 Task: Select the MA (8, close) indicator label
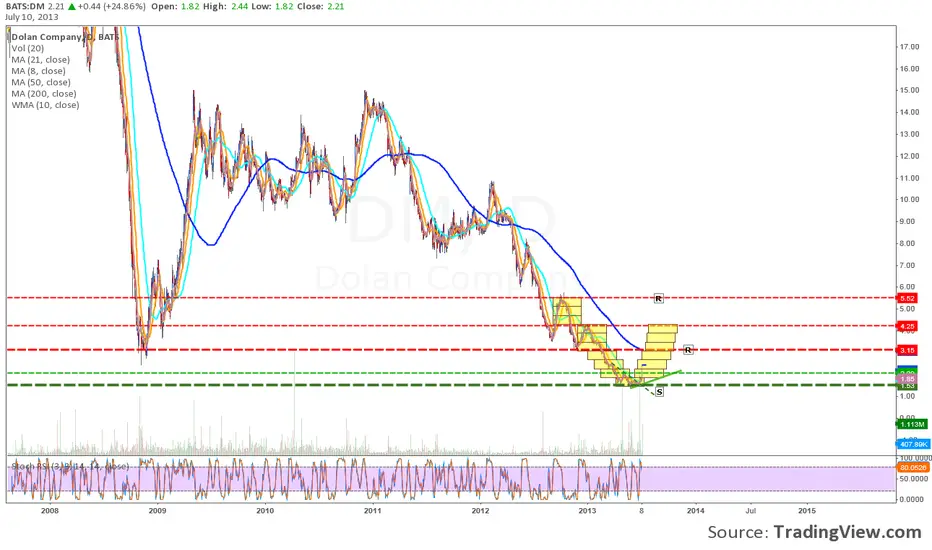[x=38, y=71]
